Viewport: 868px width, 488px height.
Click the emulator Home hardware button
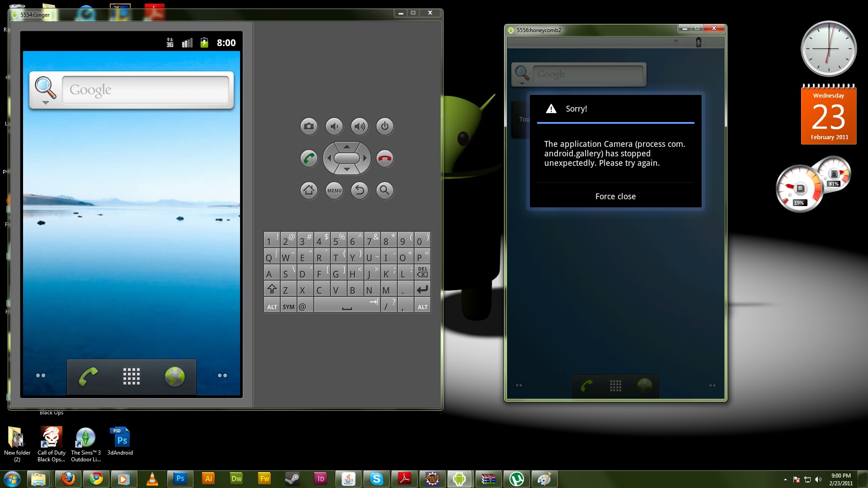pos(309,190)
